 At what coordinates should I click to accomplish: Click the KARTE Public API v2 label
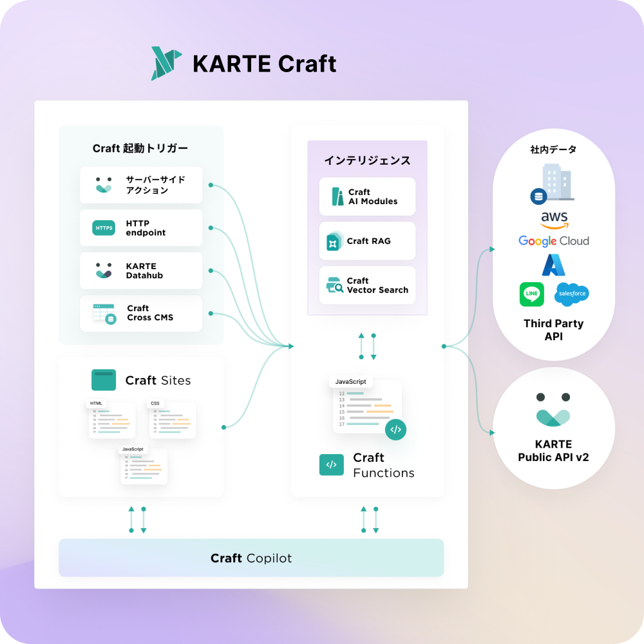coord(553,451)
